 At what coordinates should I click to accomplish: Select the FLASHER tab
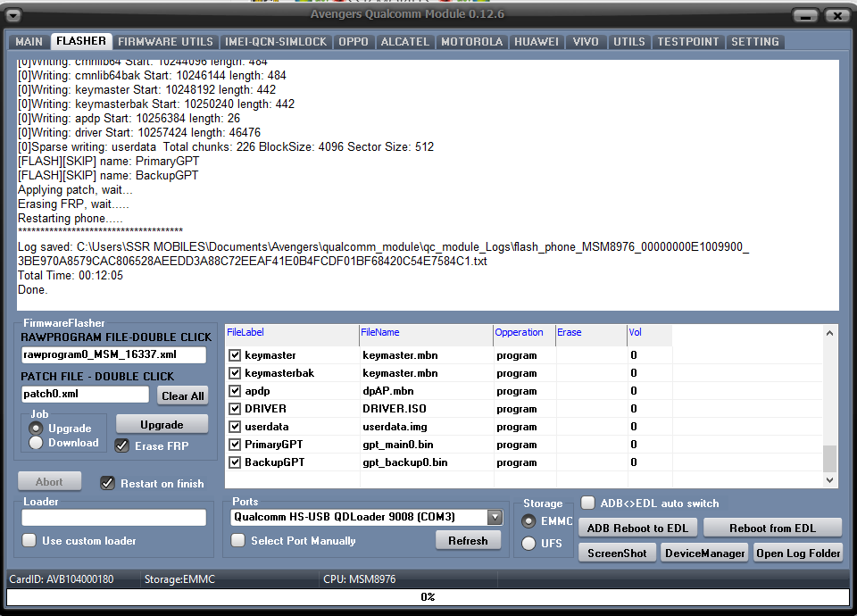click(x=81, y=41)
